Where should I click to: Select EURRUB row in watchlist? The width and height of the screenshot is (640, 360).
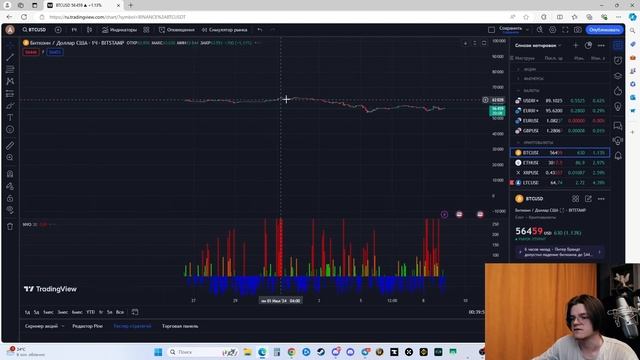(x=560, y=111)
